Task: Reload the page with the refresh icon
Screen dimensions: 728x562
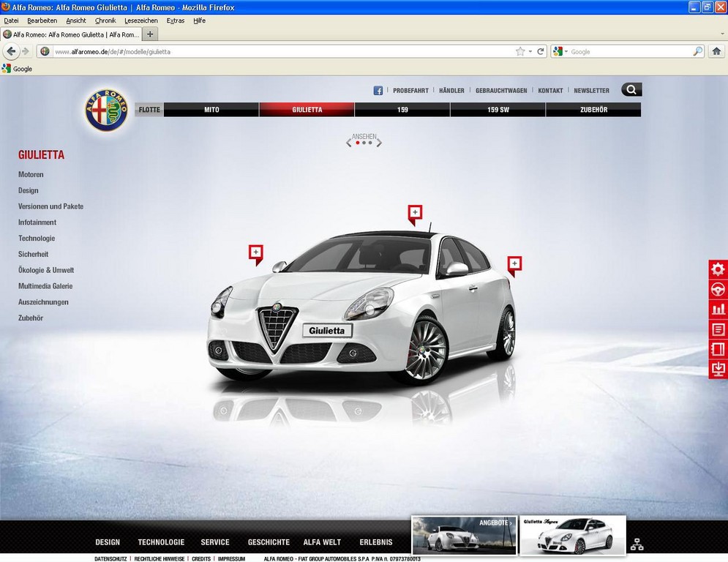Action: [541, 51]
